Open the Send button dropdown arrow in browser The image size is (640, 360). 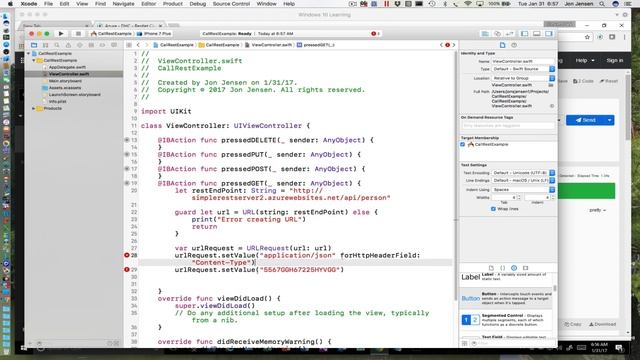point(609,120)
